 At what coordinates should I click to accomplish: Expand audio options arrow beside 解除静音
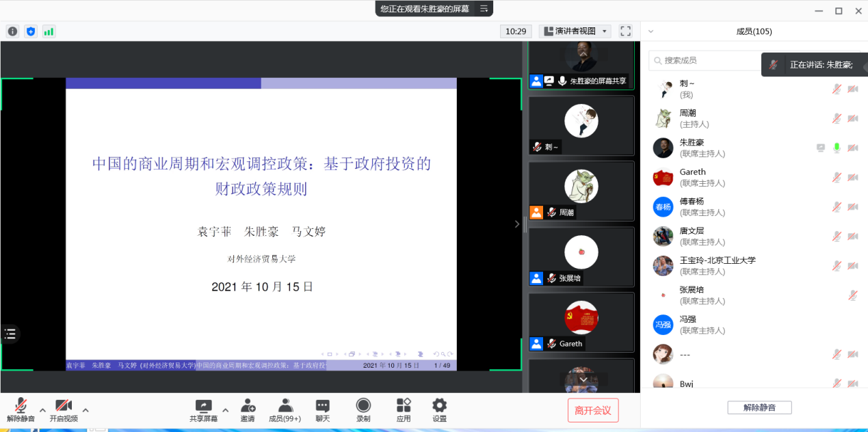click(42, 411)
